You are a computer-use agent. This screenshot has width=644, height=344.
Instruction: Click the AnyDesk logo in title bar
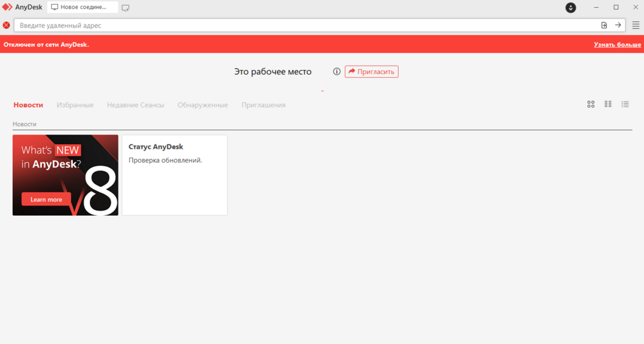coord(7,7)
